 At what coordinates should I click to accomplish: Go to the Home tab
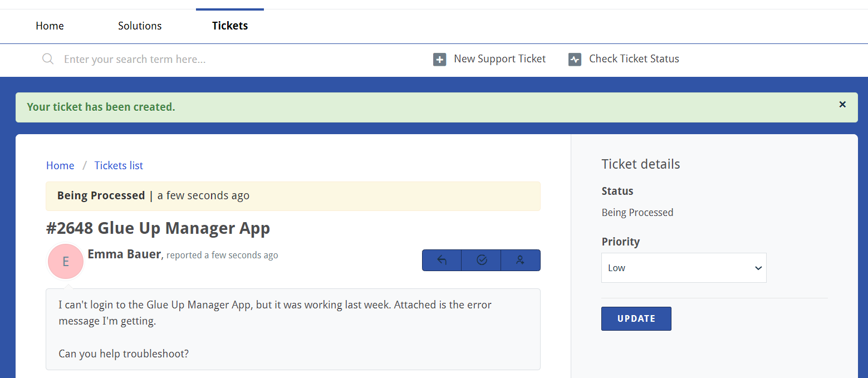50,26
